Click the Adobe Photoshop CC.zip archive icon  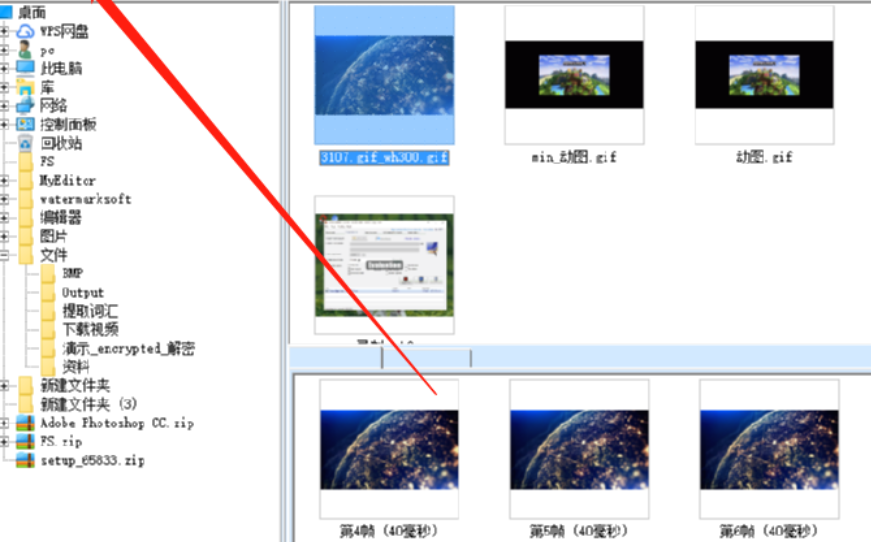point(25,423)
